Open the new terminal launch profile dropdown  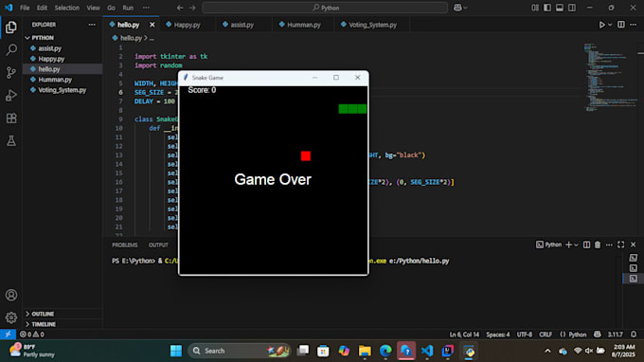(576, 244)
